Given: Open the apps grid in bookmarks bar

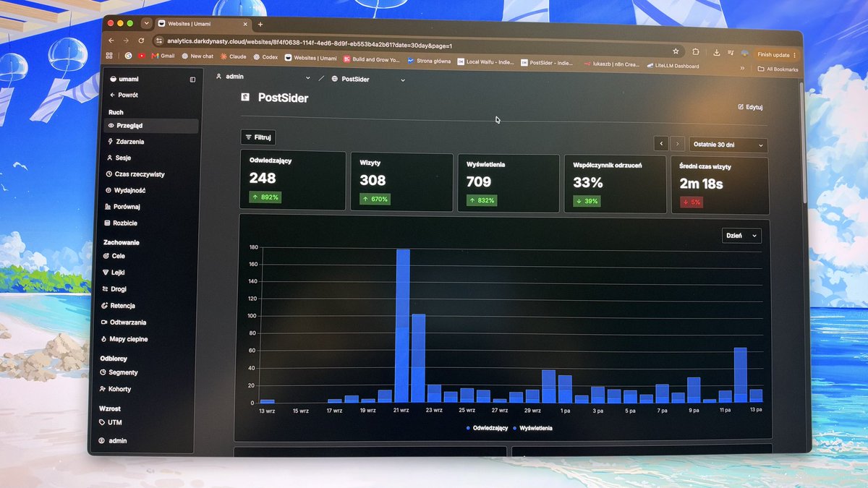Looking at the screenshot, I should click(x=109, y=55).
